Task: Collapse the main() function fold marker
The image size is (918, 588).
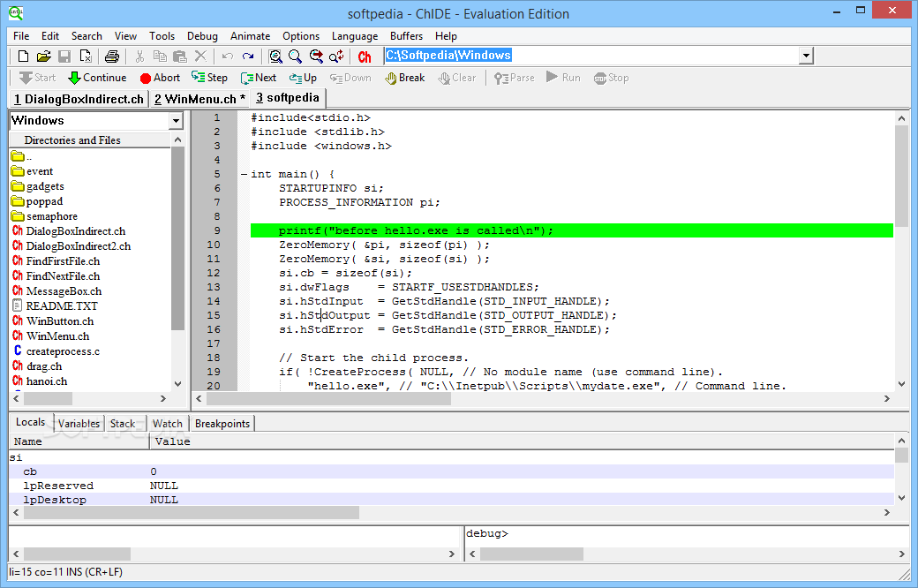Action: click(x=244, y=174)
